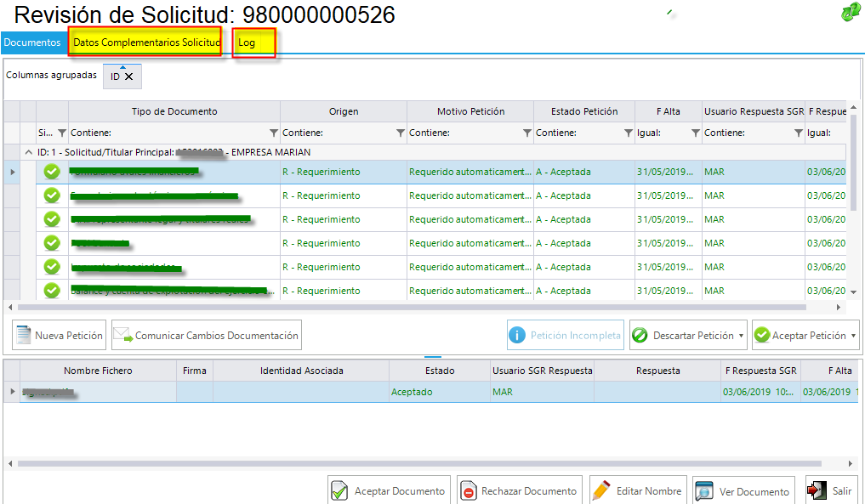
Task: Click the Respuesta column header
Action: (x=657, y=371)
